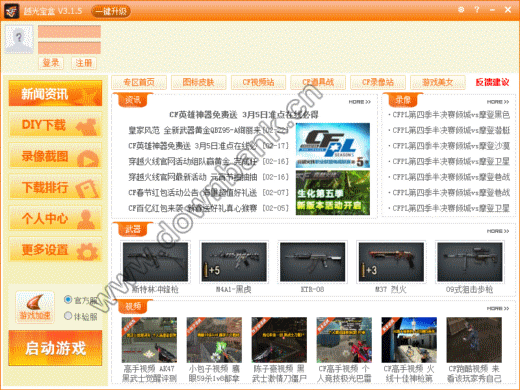Viewport: 520px width, 390px height.
Task: Select the 斯特林冲锋枪 weapon thumbnail
Action: click(x=155, y=262)
